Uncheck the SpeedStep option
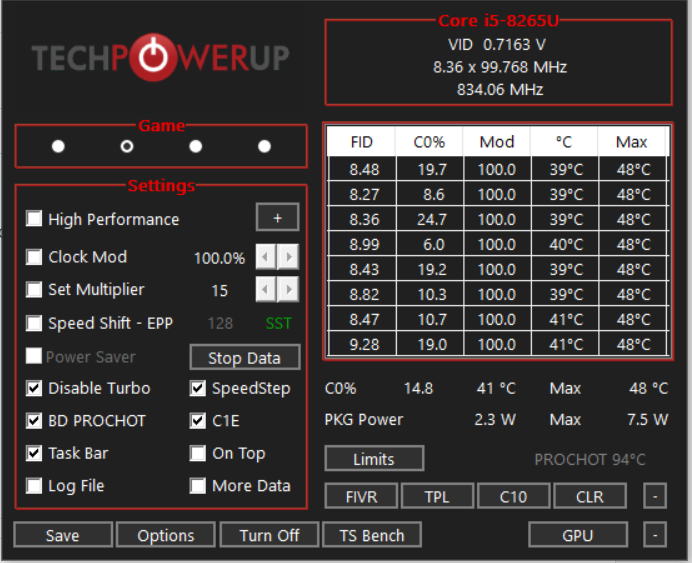This screenshot has width=692, height=563. click(x=198, y=388)
